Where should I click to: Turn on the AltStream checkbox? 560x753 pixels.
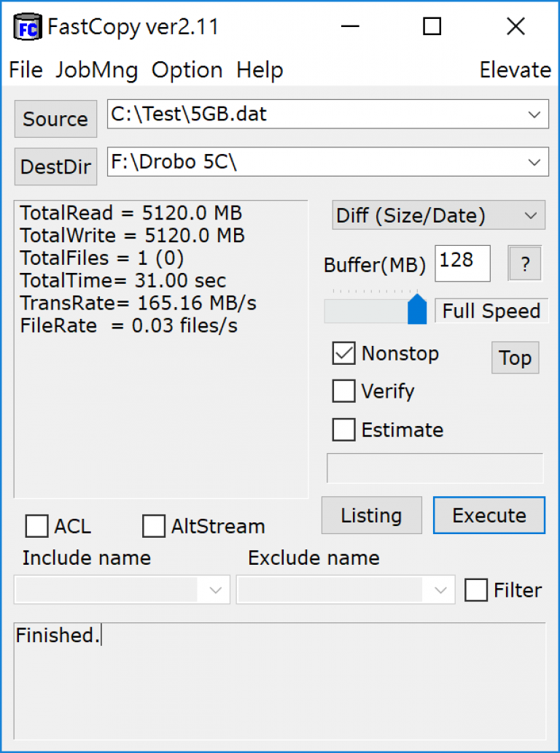point(154,526)
